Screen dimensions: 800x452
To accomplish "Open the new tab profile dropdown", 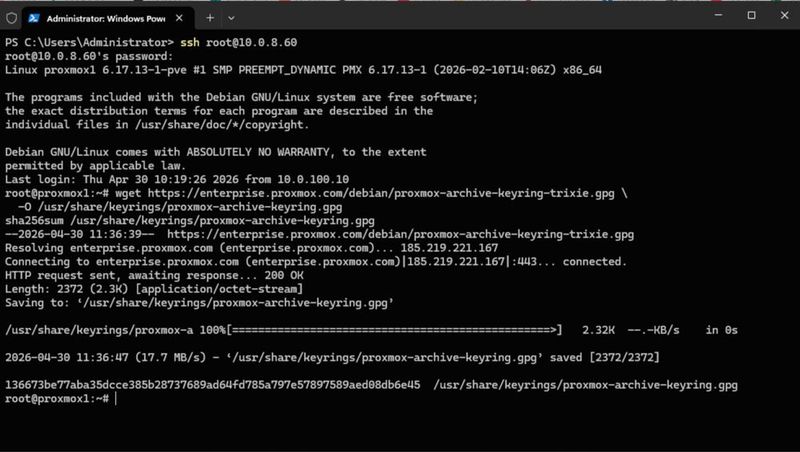I will 231,18.
